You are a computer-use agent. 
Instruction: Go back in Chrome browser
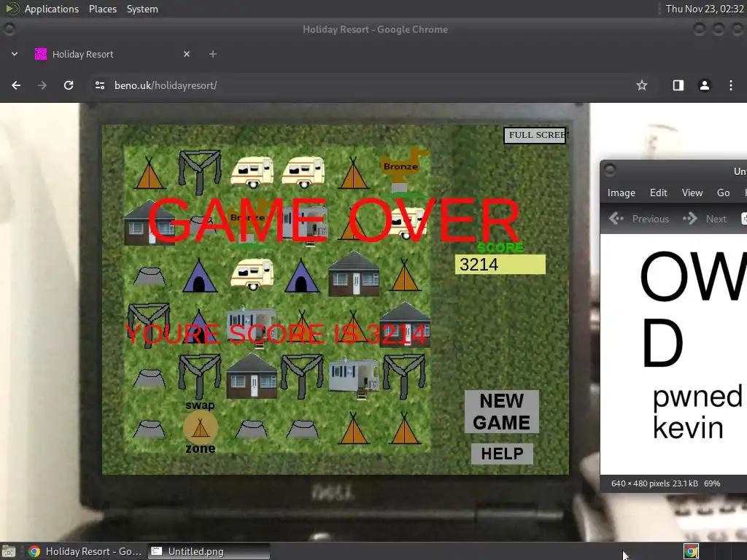coord(16,85)
